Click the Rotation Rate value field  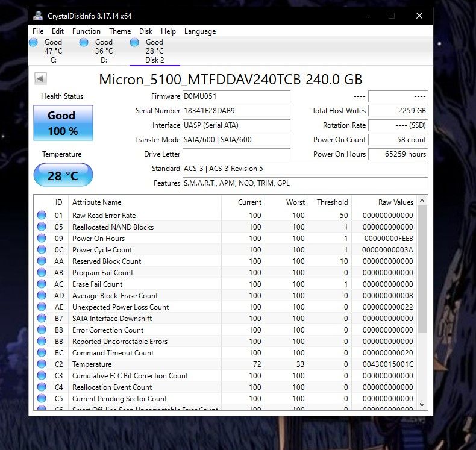click(398, 125)
